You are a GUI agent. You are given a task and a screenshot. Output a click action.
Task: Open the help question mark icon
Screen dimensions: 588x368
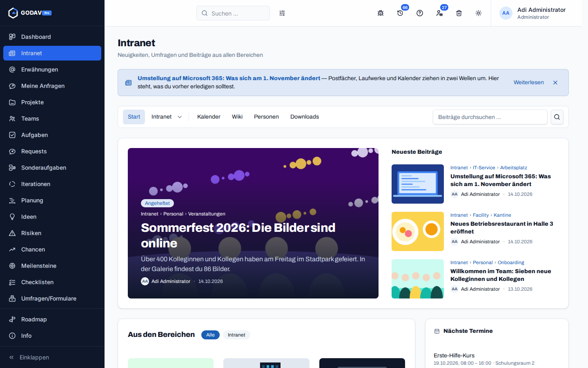[x=420, y=13]
